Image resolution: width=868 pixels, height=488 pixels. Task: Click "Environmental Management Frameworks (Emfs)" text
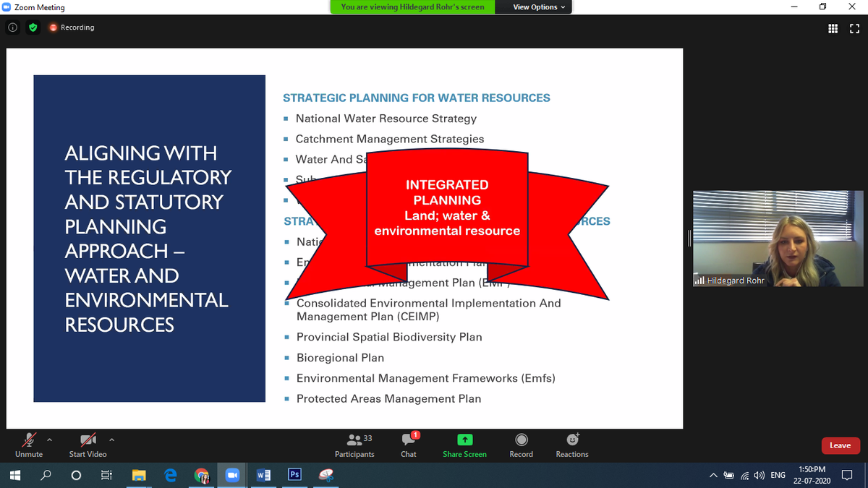coord(426,378)
